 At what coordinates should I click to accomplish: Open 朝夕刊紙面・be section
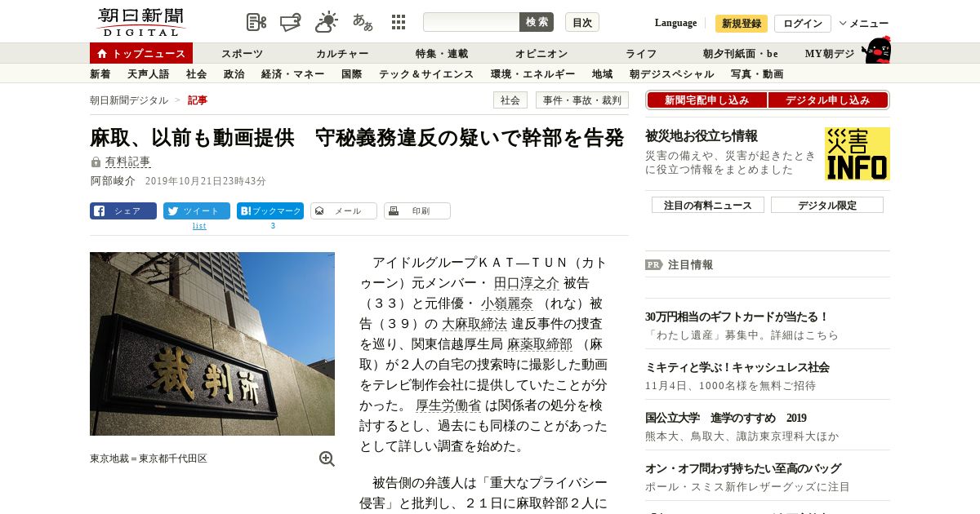(x=741, y=54)
